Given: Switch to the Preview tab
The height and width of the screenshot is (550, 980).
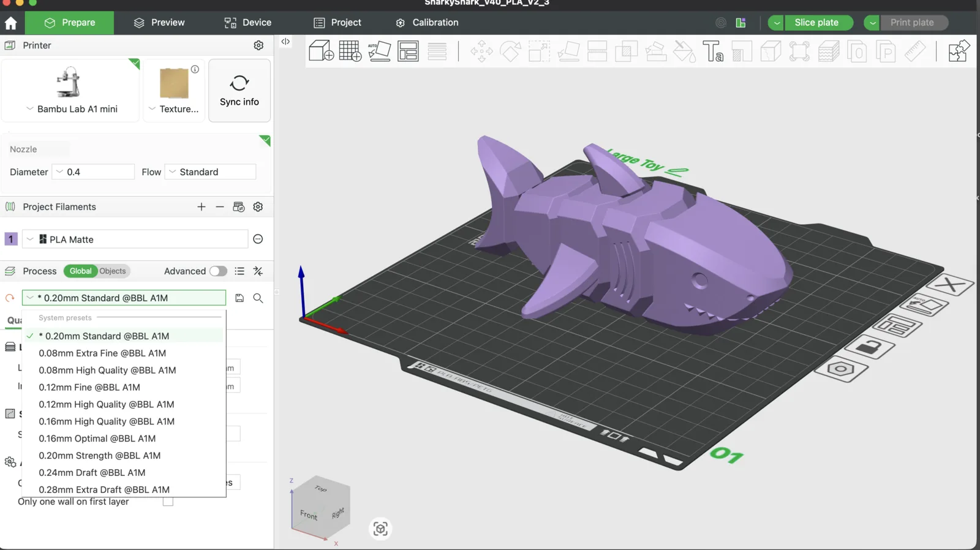Looking at the screenshot, I should (x=159, y=23).
